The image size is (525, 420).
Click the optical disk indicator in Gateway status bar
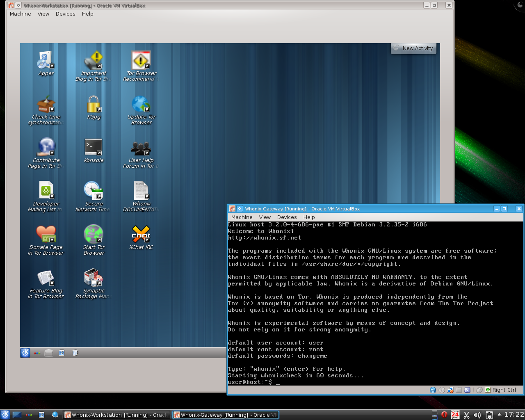(441, 390)
